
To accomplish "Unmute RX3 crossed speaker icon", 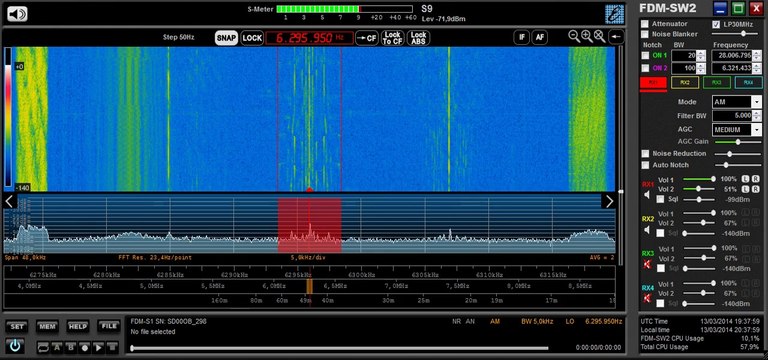I will [x=648, y=264].
